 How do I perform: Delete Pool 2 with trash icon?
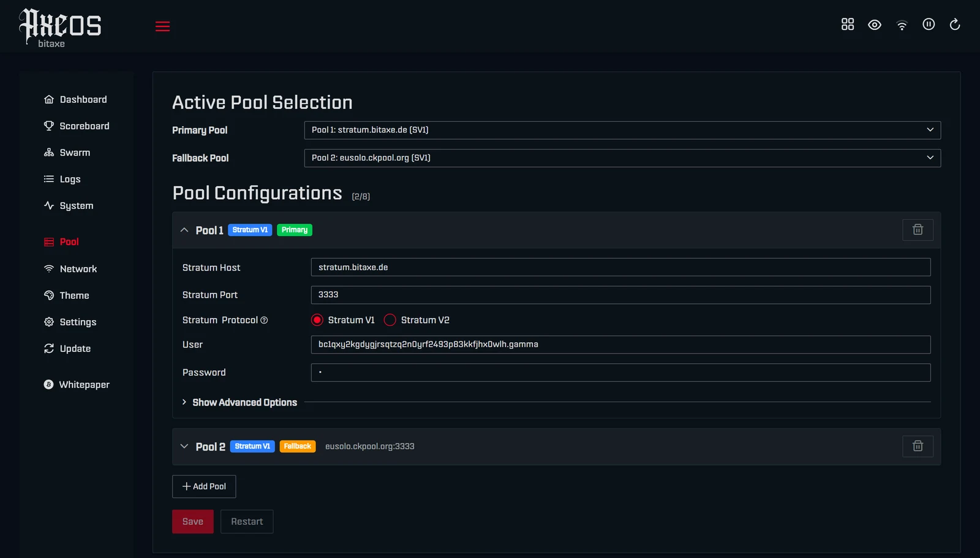click(x=918, y=446)
